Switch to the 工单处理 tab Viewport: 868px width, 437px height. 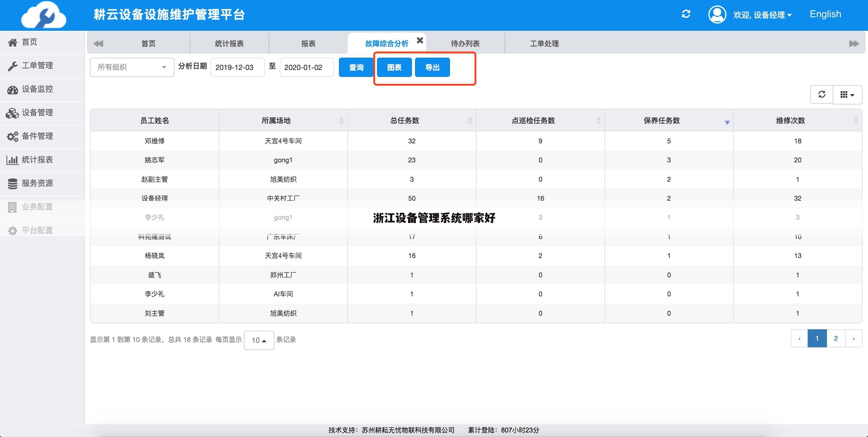(544, 43)
